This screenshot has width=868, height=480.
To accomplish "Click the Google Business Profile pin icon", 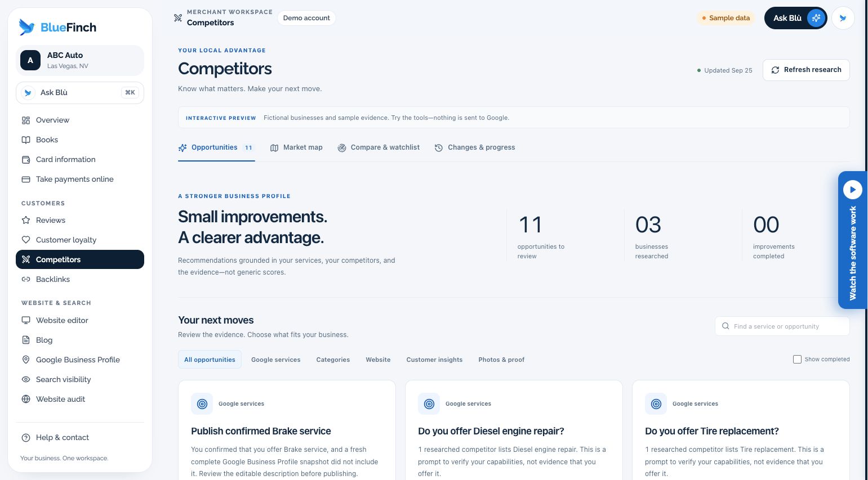I will 26,360.
